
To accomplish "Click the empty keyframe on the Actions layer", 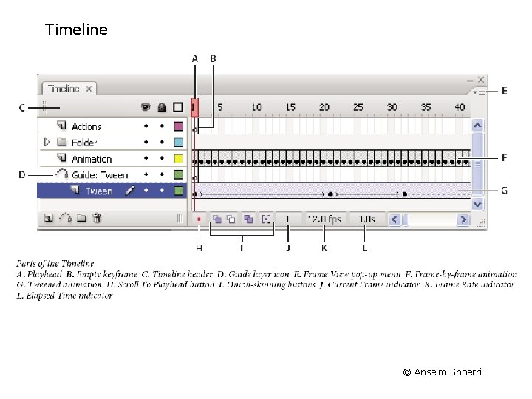I will [195, 129].
